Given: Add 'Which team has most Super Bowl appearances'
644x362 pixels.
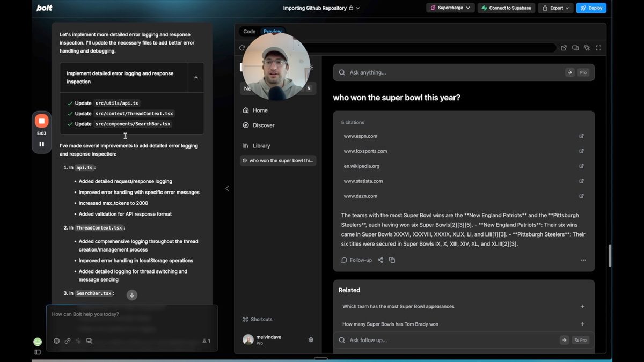Looking at the screenshot, I should coord(582,307).
